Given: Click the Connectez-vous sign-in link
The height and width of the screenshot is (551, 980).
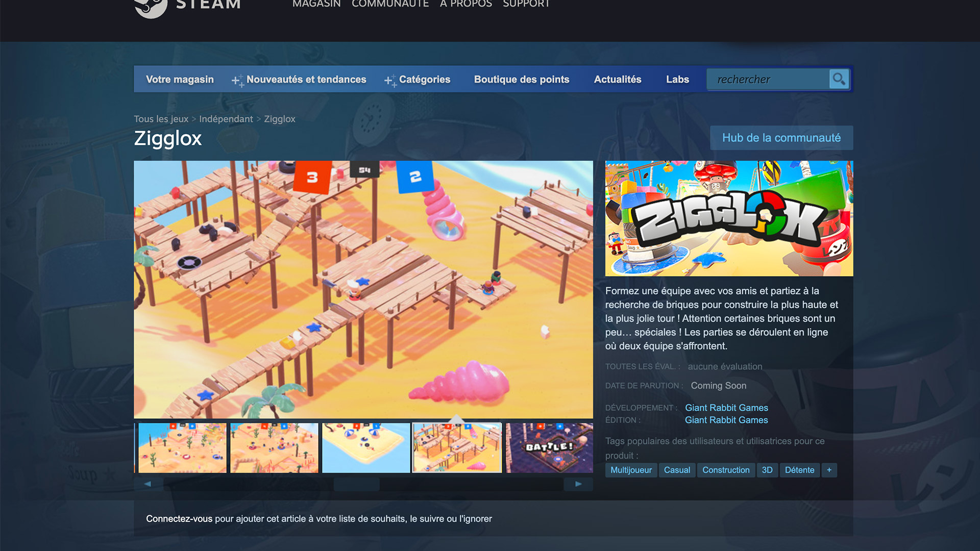Looking at the screenshot, I should point(179,519).
